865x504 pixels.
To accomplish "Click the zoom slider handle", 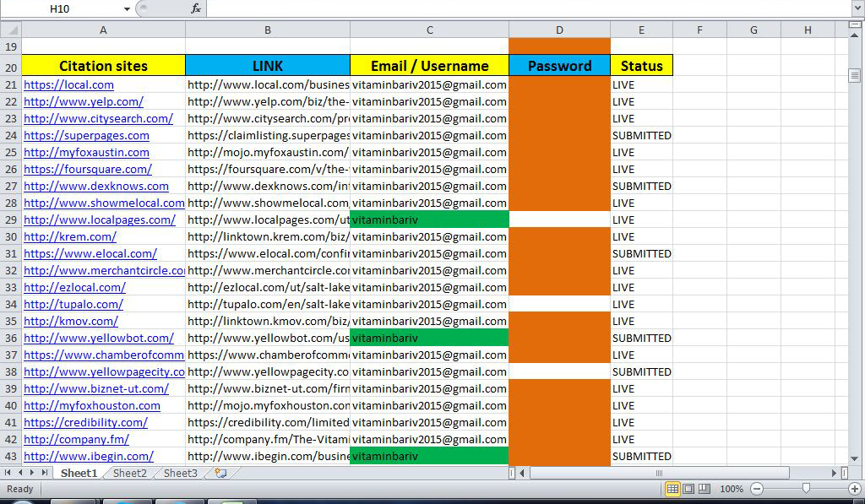I will [806, 489].
